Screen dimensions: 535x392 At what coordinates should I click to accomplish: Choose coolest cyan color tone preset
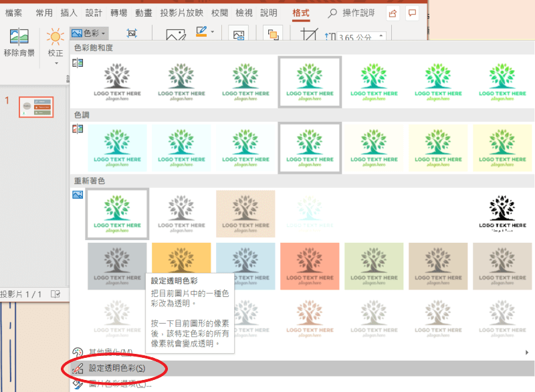(117, 148)
